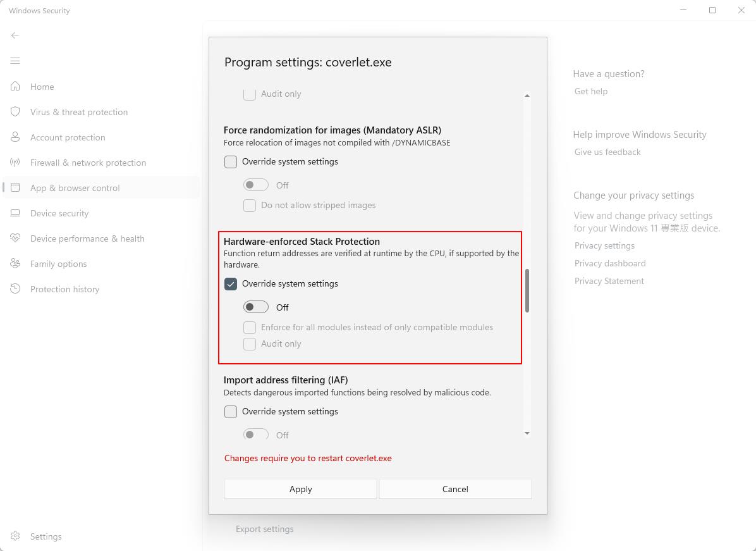Select the Virus & threat protection shield icon

point(15,112)
